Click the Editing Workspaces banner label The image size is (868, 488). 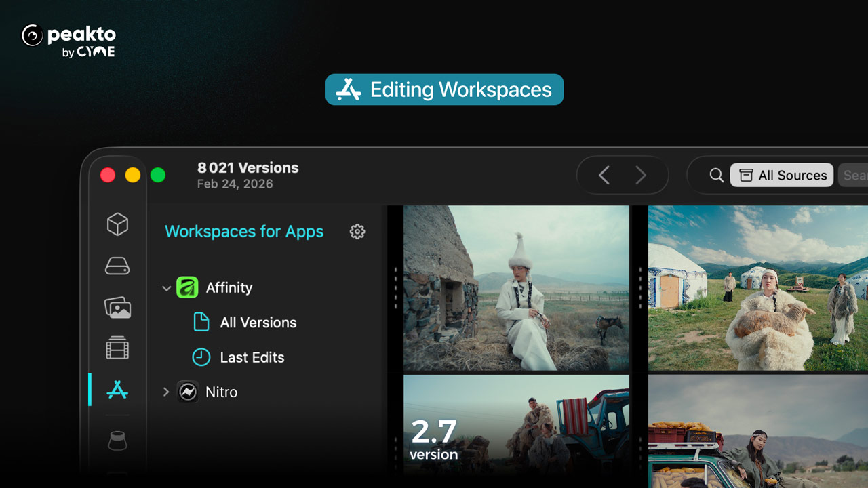(x=444, y=89)
